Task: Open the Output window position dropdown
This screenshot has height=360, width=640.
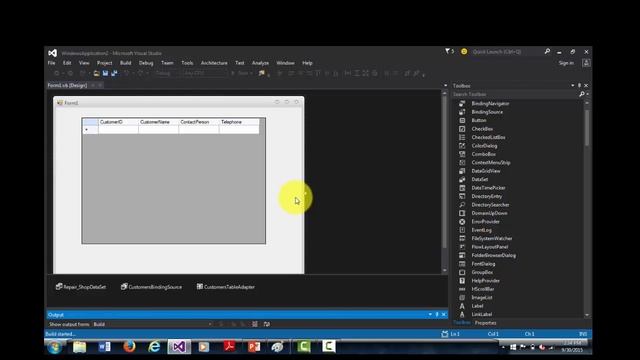Action: (430, 315)
